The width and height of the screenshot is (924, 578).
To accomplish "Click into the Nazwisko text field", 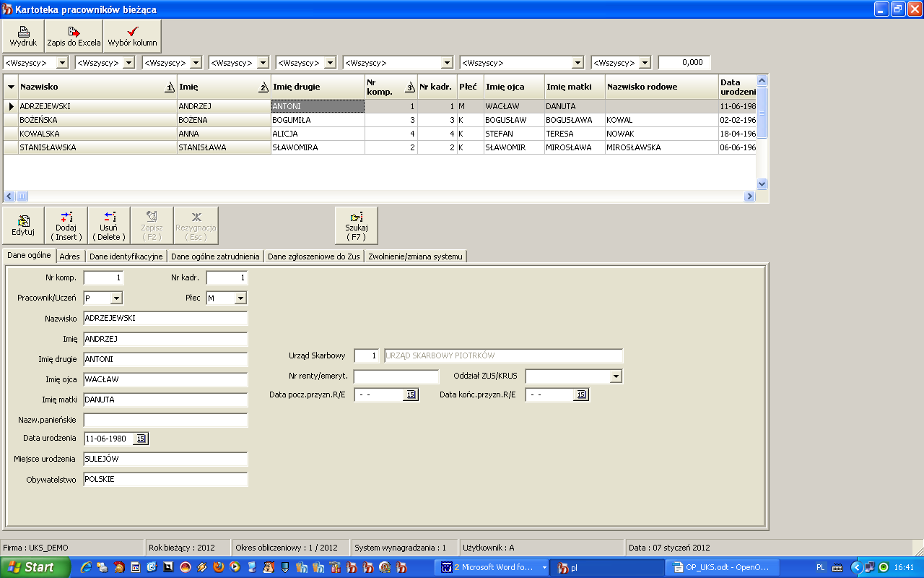I will click(165, 318).
